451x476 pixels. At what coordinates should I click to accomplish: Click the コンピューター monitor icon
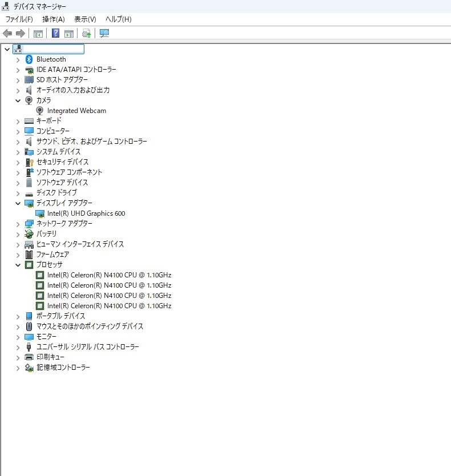click(x=29, y=131)
